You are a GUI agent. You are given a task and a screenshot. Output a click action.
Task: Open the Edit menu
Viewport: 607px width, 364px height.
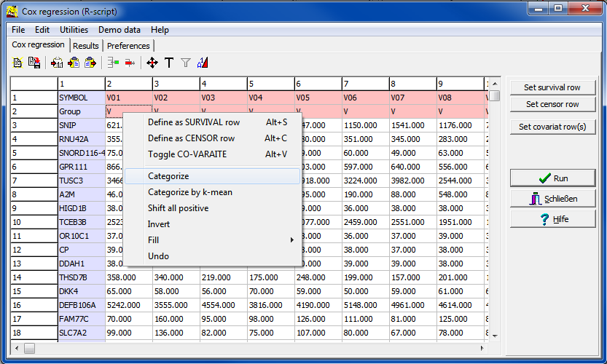click(42, 30)
